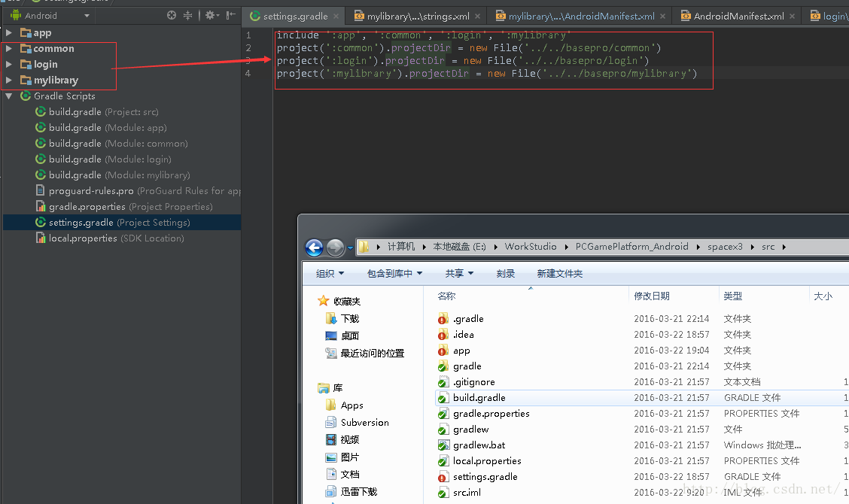
Task: Click PCGamePlatform_Android in address breadcrumb
Action: (632, 246)
